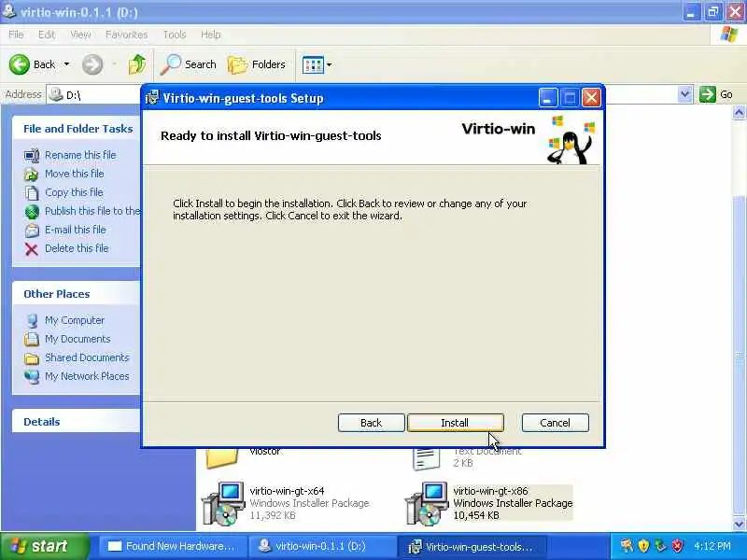This screenshot has width=747, height=560.
Task: Open the Favorites menu
Action: click(x=126, y=35)
